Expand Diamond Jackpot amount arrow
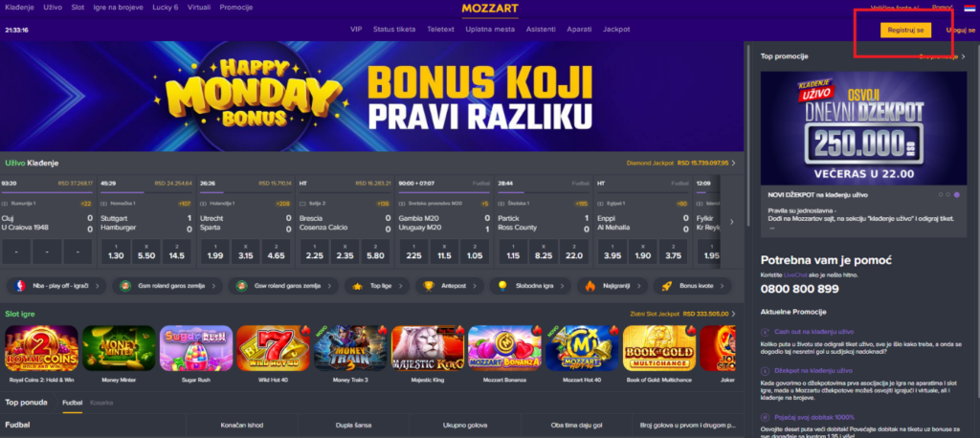980x438 pixels. 734,164
